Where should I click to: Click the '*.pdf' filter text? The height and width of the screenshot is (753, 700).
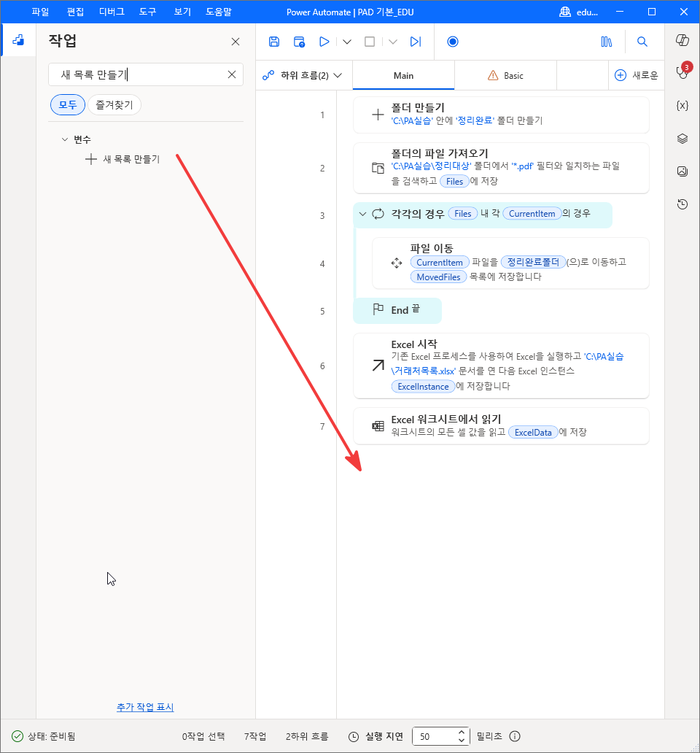[522, 166]
